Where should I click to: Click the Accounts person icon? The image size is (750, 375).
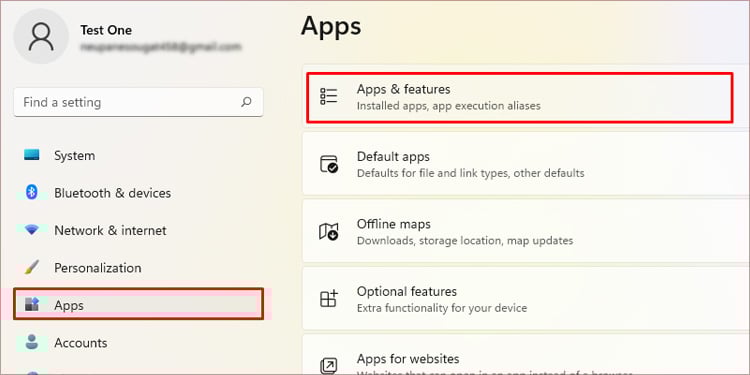[32, 342]
